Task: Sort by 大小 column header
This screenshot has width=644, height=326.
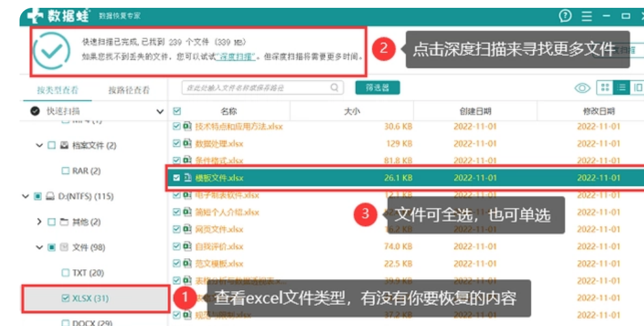Action: 352,111
